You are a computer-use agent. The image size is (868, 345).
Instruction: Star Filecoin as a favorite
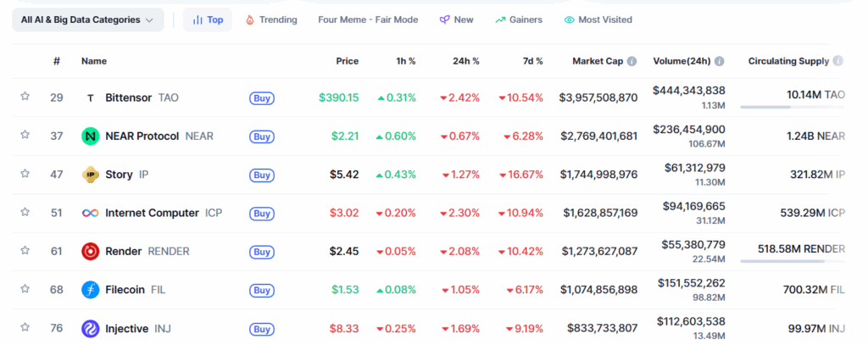pos(25,289)
